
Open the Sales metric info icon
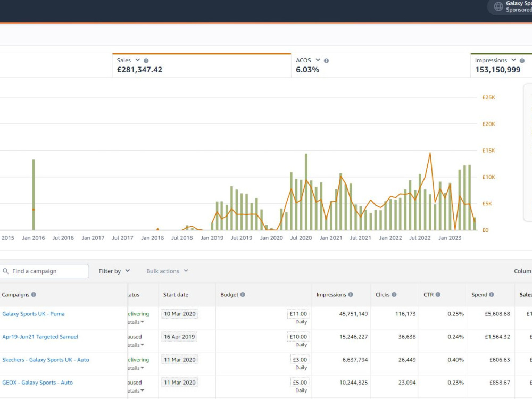146,61
